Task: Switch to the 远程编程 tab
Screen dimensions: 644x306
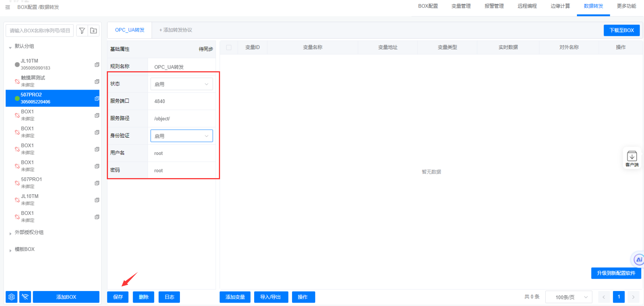Action: (527, 6)
